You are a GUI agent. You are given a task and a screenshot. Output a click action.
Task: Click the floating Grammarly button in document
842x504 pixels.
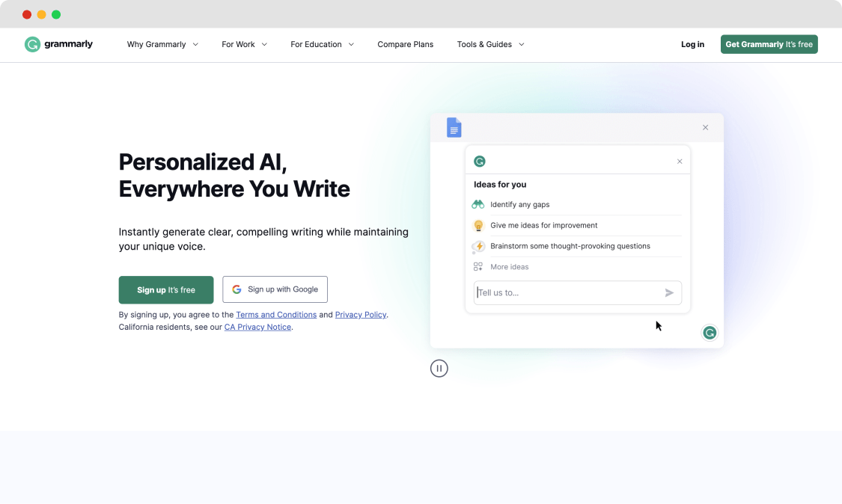(x=710, y=333)
